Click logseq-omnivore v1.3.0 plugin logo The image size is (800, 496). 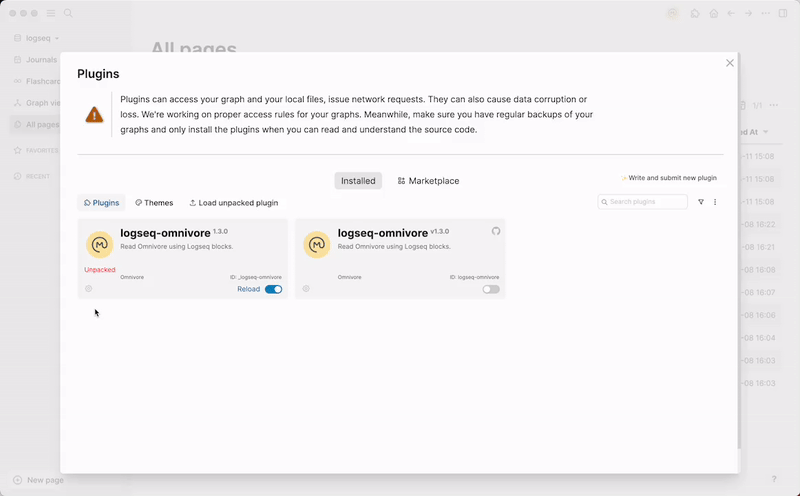tap(317, 244)
